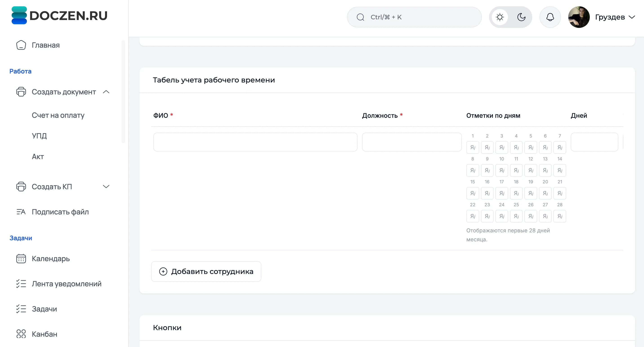Select the day 18 mark cell

click(516, 193)
